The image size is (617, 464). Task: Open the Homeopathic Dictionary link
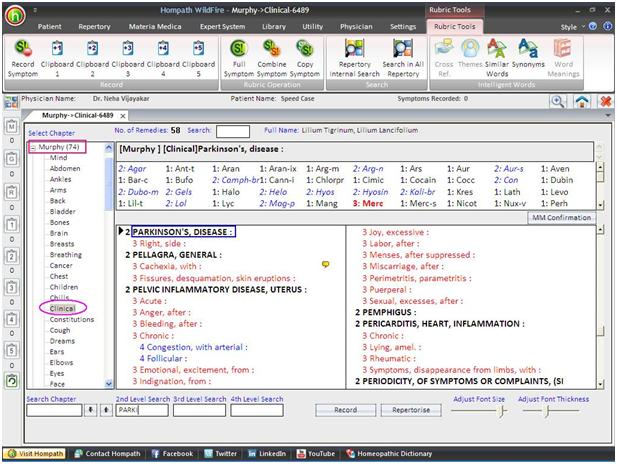point(389,453)
